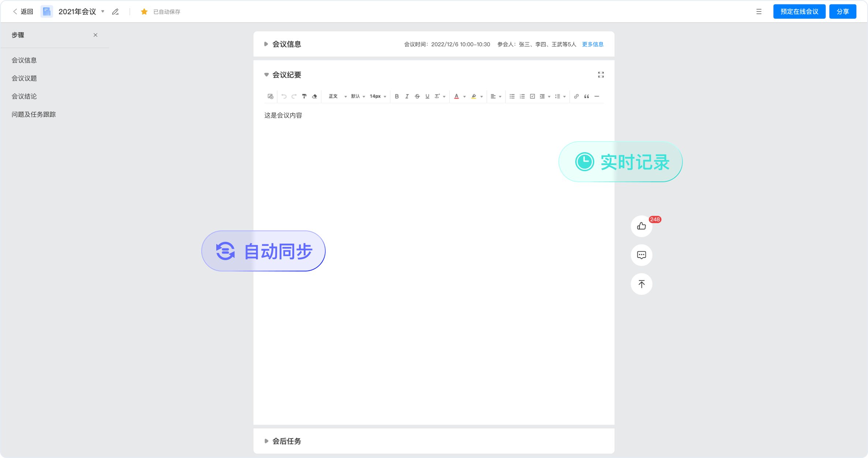This screenshot has width=868, height=458.
Task: Expand the editor to fullscreen
Action: [601, 75]
